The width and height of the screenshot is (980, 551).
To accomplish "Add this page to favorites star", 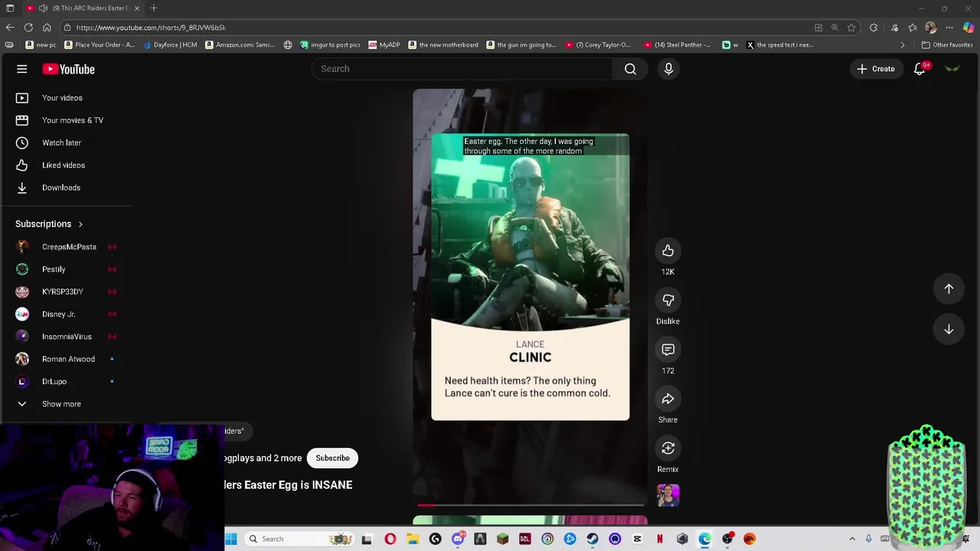I will click(x=851, y=28).
